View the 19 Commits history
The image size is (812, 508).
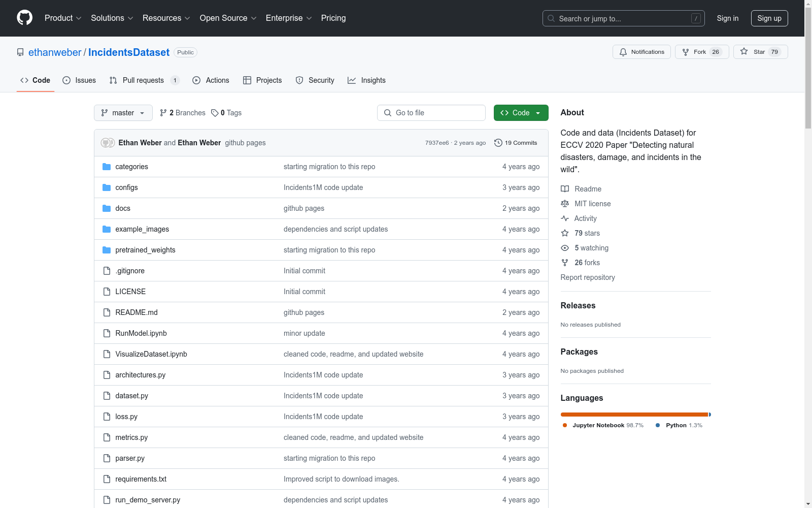pyautogui.click(x=516, y=143)
